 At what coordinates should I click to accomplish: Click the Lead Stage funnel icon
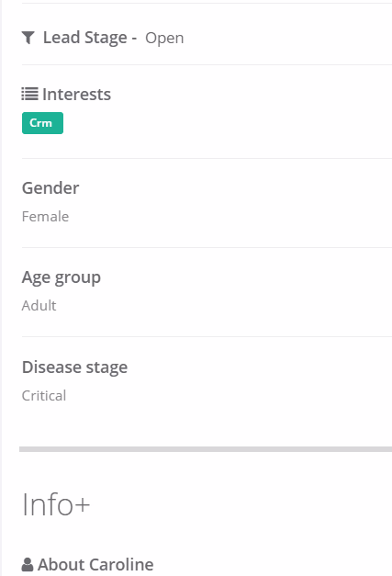pos(28,38)
